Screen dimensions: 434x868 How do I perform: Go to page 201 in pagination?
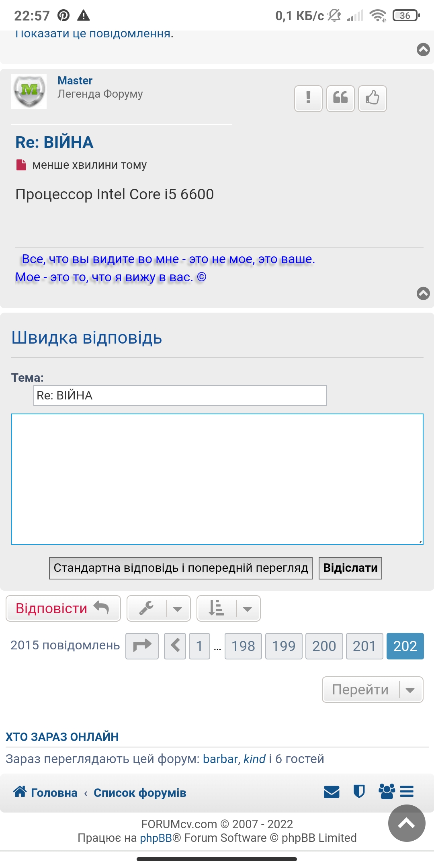click(x=364, y=646)
